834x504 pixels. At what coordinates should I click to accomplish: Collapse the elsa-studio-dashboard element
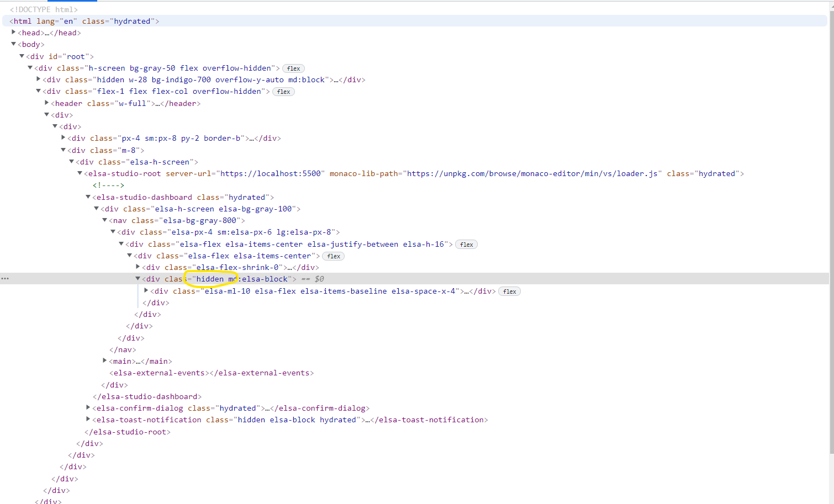point(88,197)
